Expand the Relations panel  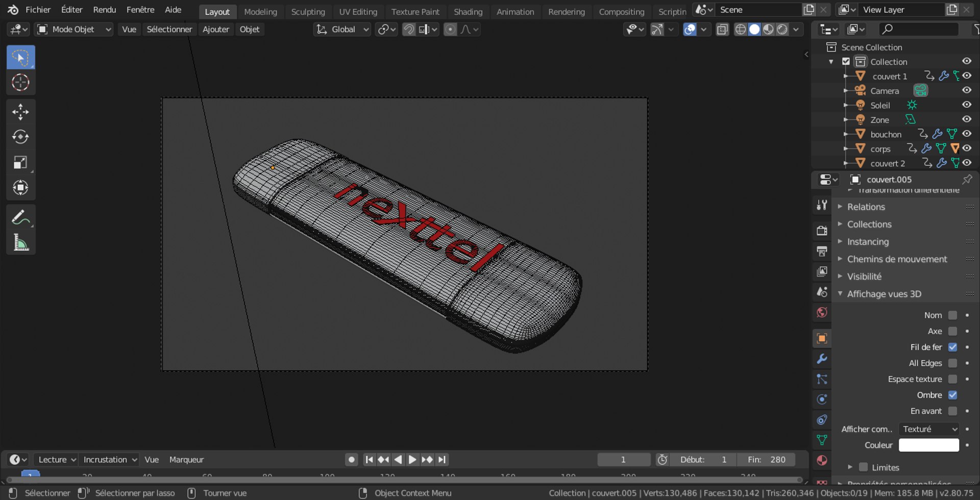coord(866,207)
